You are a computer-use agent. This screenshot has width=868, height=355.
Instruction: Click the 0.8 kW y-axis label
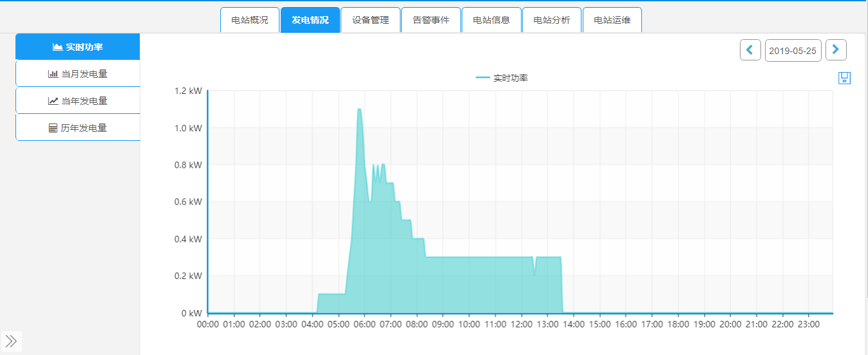[x=188, y=165]
